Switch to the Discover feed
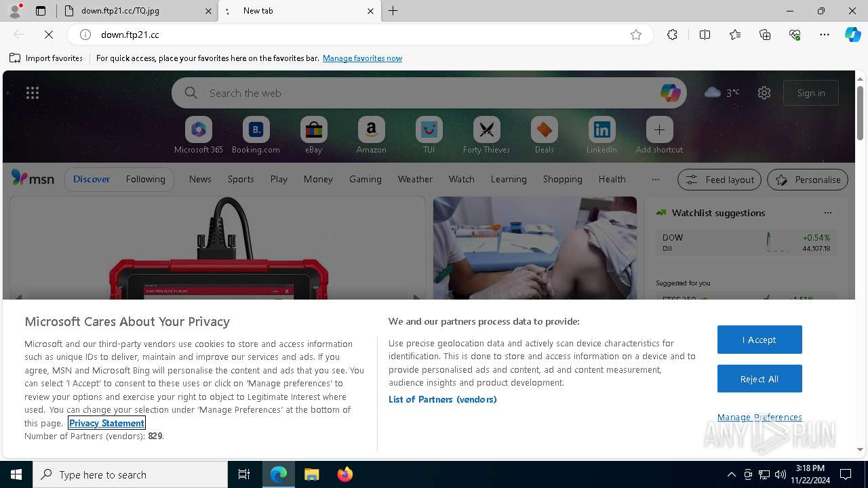This screenshot has height=488, width=868. click(x=92, y=179)
